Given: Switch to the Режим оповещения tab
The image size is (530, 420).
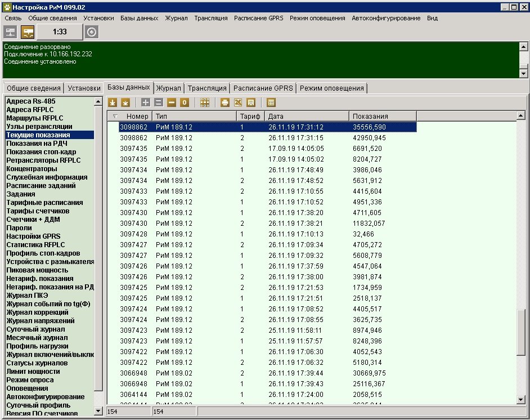Looking at the screenshot, I should click(332, 88).
